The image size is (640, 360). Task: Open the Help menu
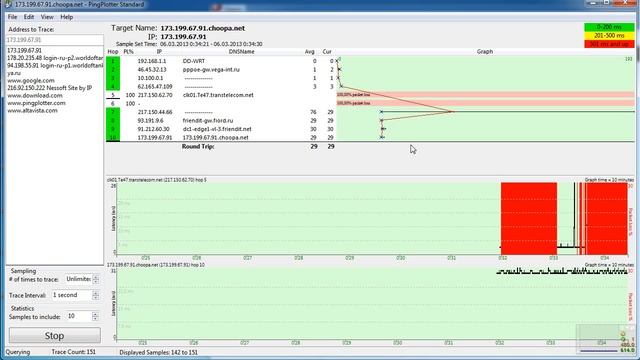tap(67, 17)
